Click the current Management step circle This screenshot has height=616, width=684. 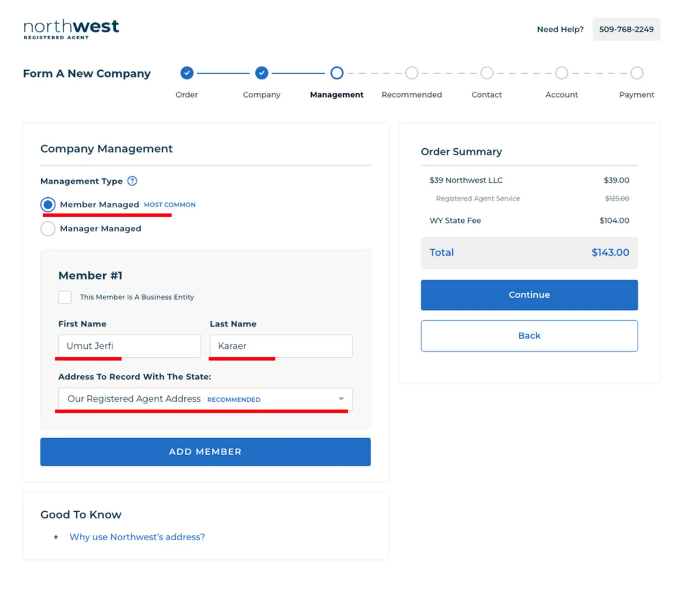[x=337, y=73]
